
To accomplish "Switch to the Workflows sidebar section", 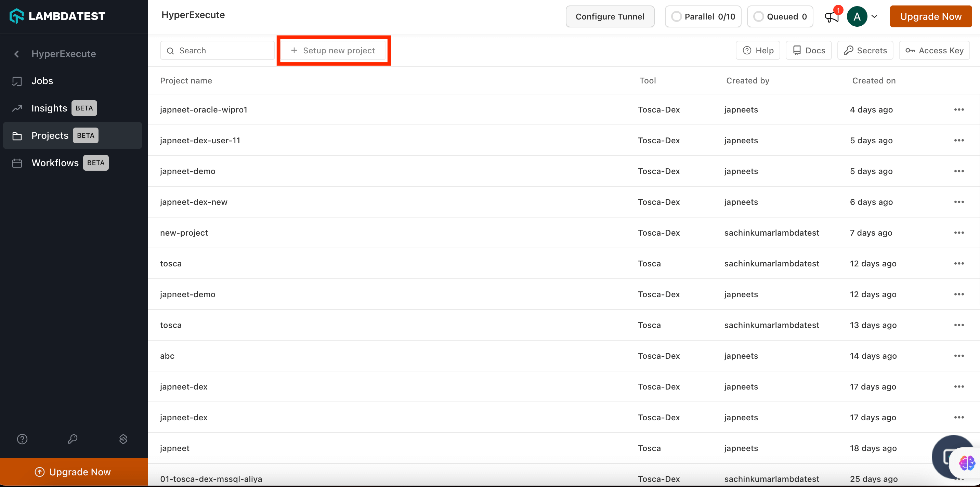I will pos(55,163).
